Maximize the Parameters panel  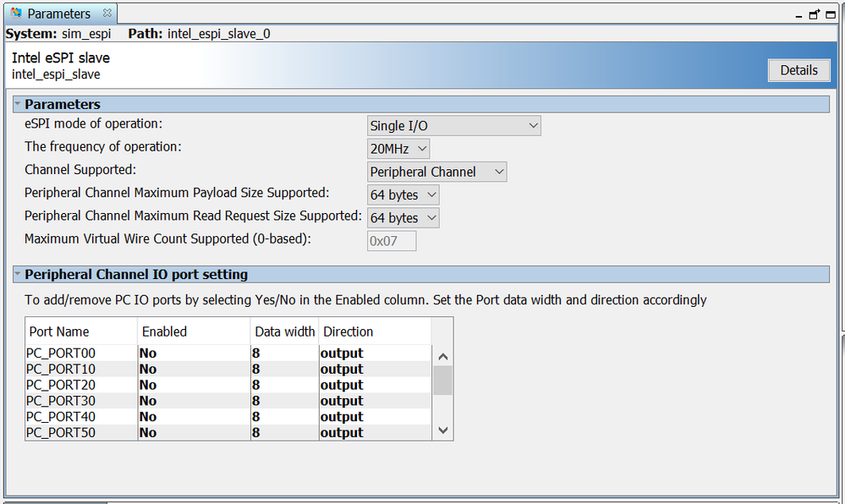(831, 14)
